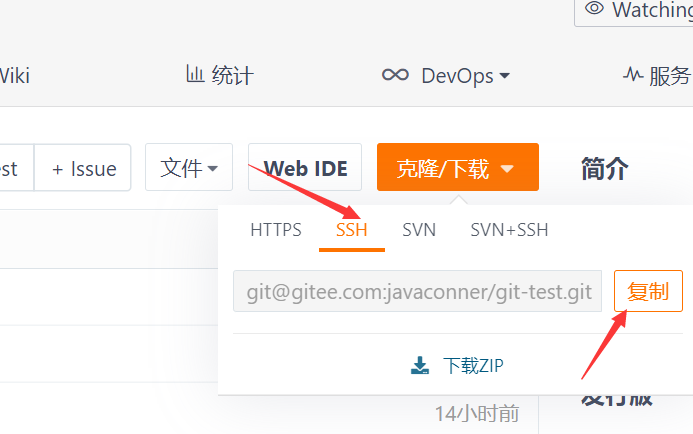Screen dimensions: 693x434
Task: Click the Watching button
Action: (x=635, y=11)
